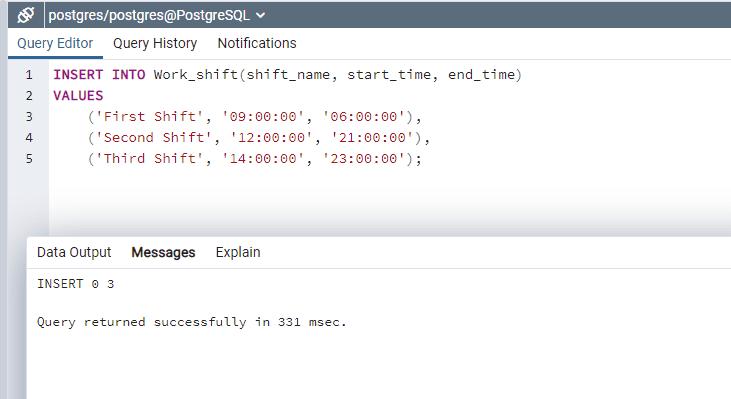Click line number 2 in gutter
731x399 pixels.
click(29, 96)
